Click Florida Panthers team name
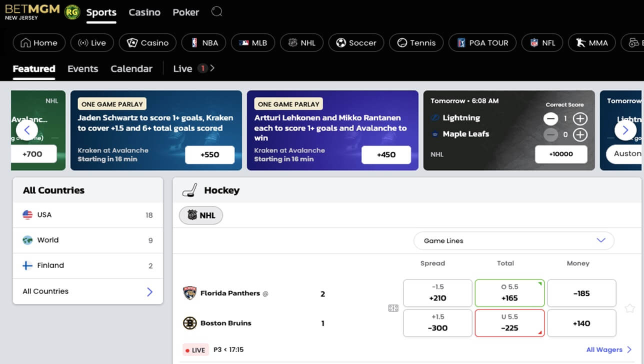Image resolution: width=644 pixels, height=364 pixels. click(x=230, y=293)
